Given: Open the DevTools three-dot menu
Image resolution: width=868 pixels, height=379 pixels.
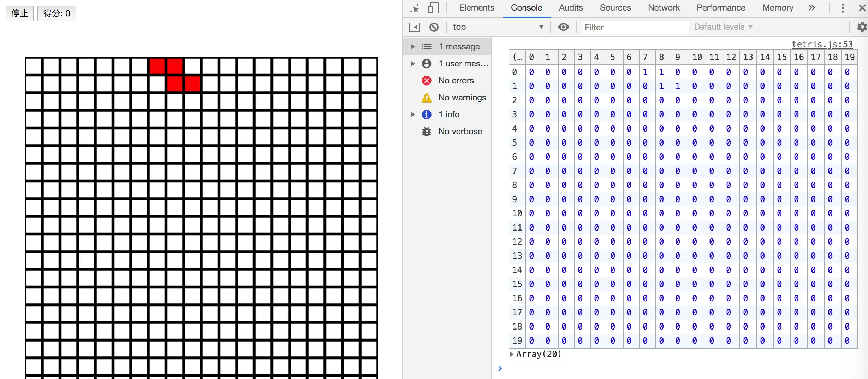Looking at the screenshot, I should pyautogui.click(x=843, y=8).
